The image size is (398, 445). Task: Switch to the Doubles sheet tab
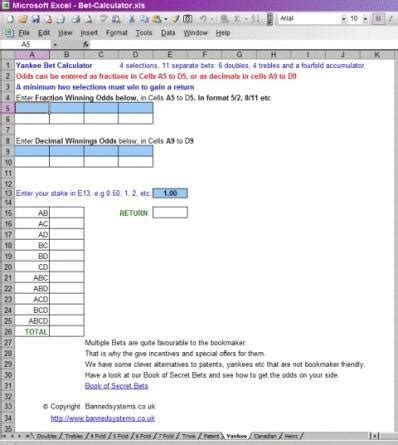point(46,436)
